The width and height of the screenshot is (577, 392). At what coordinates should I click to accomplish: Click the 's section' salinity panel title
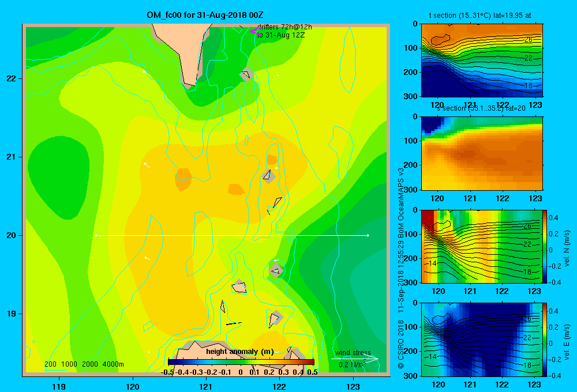[481, 108]
